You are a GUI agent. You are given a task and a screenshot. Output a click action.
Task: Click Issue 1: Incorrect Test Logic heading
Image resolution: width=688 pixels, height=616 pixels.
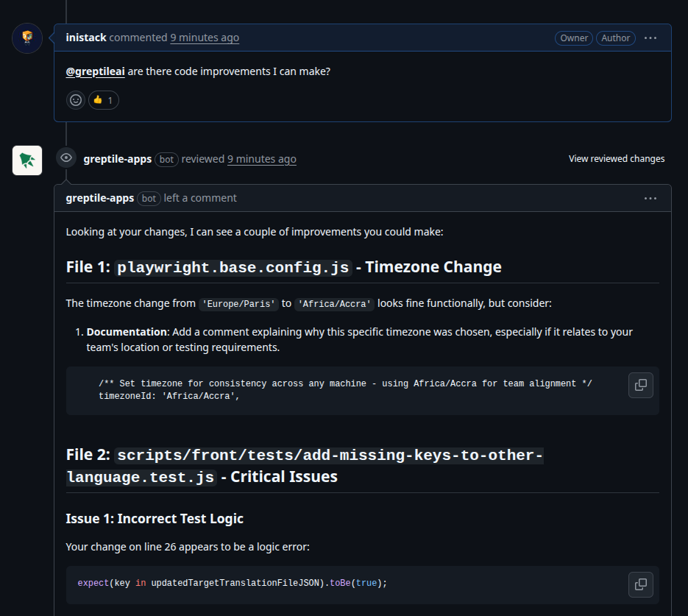coord(155,519)
